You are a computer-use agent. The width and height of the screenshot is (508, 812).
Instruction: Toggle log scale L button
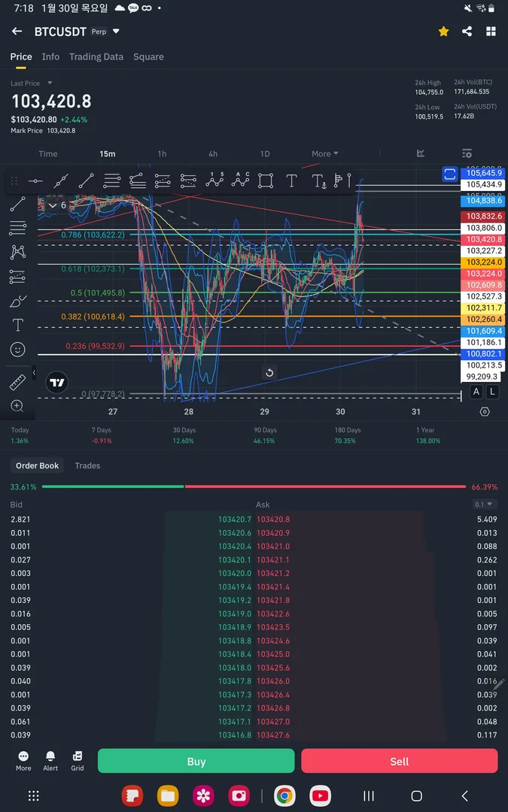(492, 392)
